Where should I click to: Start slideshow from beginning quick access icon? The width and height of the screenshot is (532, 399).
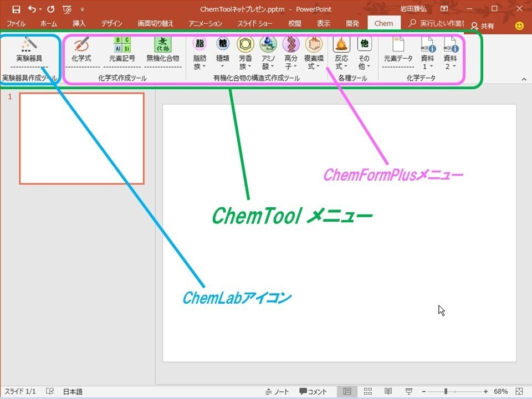click(x=67, y=9)
